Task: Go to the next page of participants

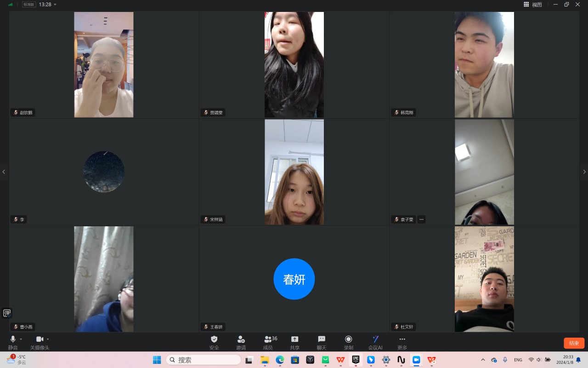Action: (x=584, y=172)
